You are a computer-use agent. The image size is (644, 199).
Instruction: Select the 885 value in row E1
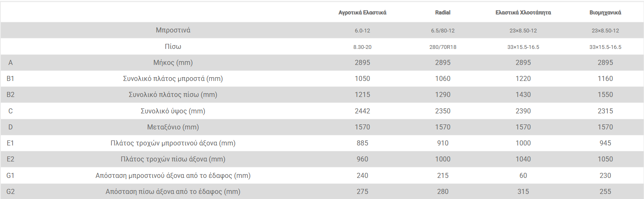coord(362,143)
